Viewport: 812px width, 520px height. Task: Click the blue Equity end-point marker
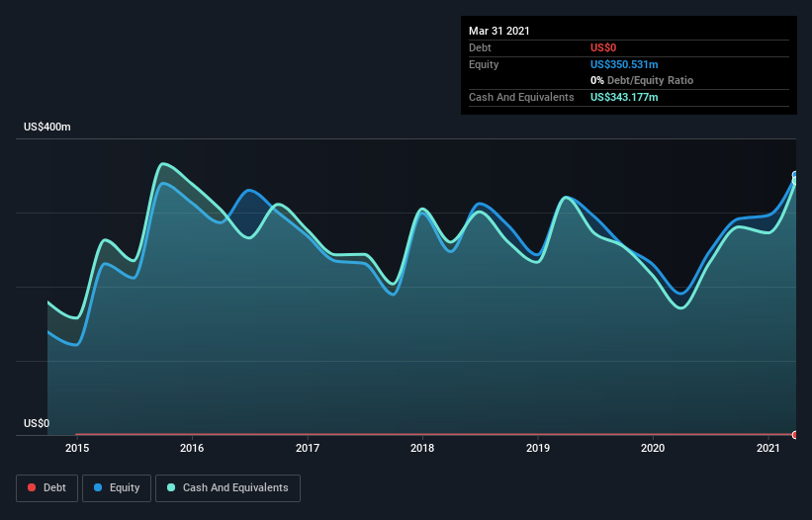pos(795,175)
